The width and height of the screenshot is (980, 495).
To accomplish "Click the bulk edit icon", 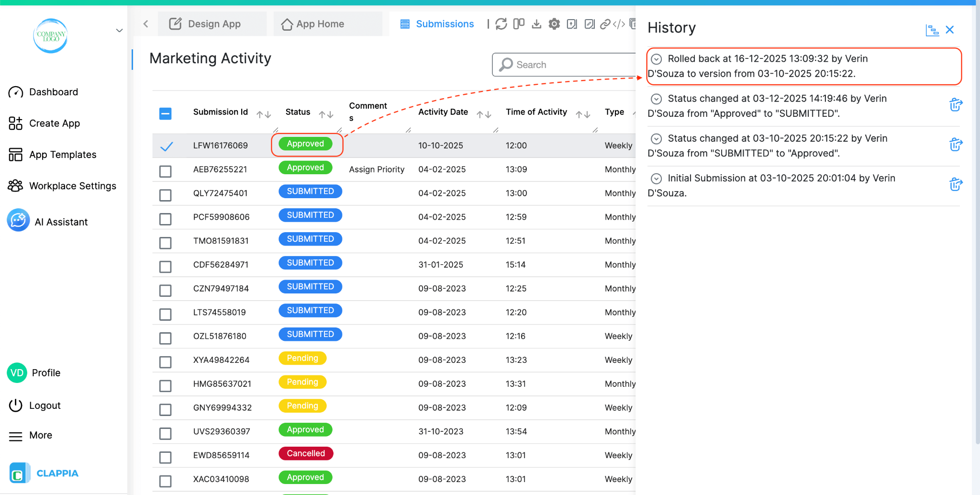I will coord(590,24).
